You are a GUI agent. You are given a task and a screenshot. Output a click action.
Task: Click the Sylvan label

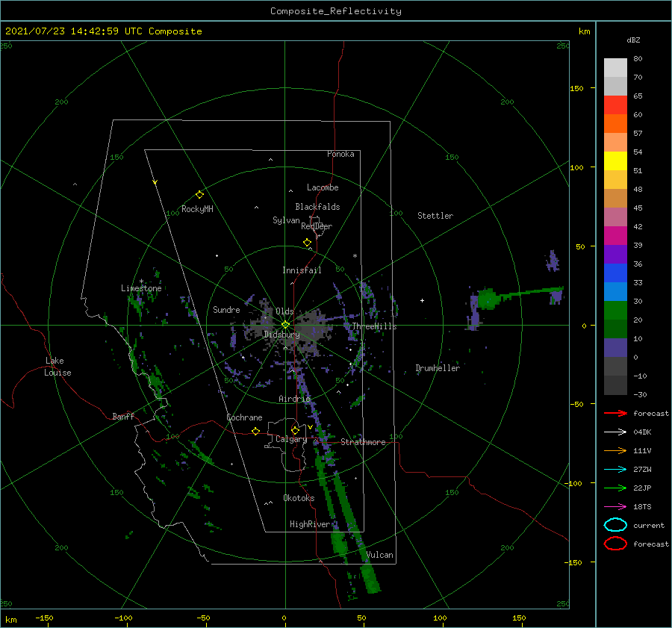[286, 220]
